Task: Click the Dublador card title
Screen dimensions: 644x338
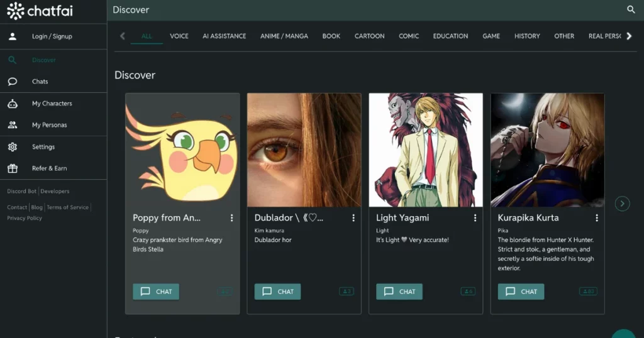Action: [x=289, y=218]
